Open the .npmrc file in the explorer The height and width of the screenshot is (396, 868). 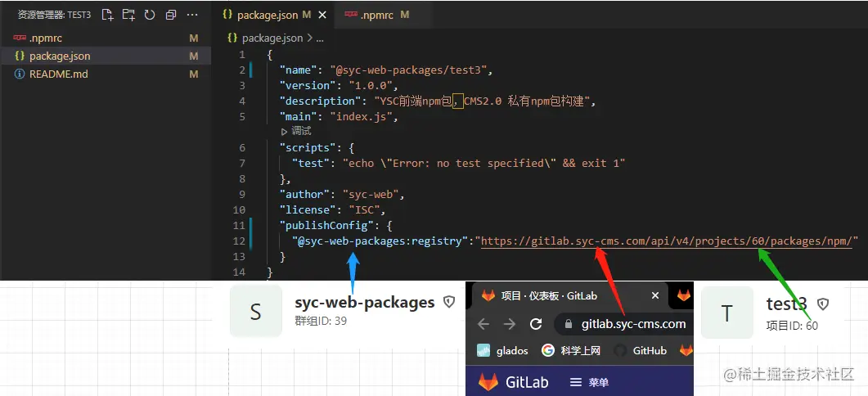(106, 38)
